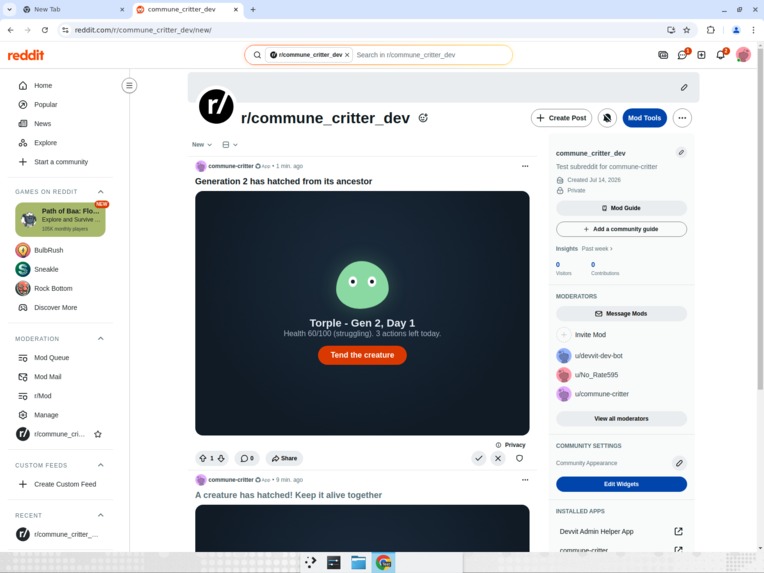Screen dimensions: 764x573
Task: Open the tab search dropdown in Chrome
Action: tap(9, 9)
